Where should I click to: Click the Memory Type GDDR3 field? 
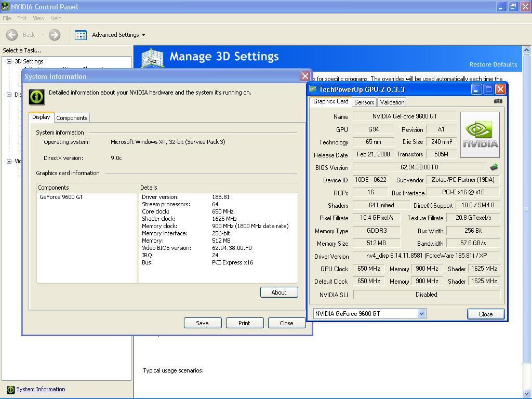click(x=377, y=231)
